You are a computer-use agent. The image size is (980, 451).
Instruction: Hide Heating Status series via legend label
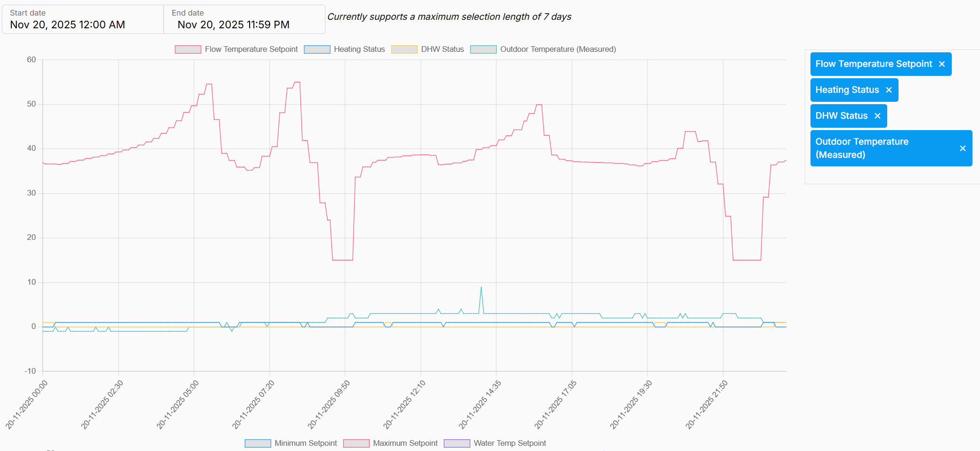(x=359, y=49)
